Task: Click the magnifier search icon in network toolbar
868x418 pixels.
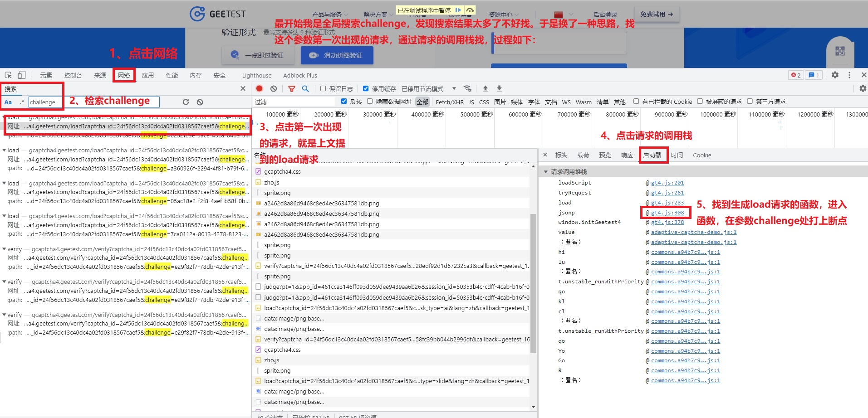Action: click(x=305, y=89)
